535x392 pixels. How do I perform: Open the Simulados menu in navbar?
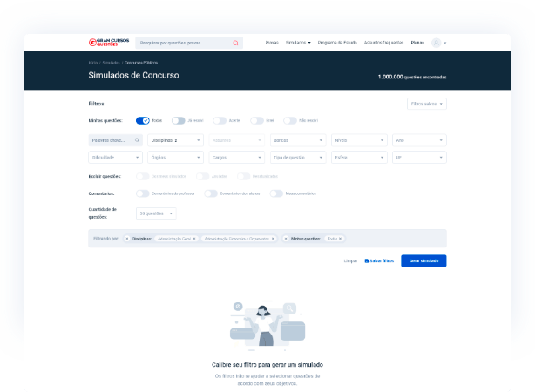298,43
